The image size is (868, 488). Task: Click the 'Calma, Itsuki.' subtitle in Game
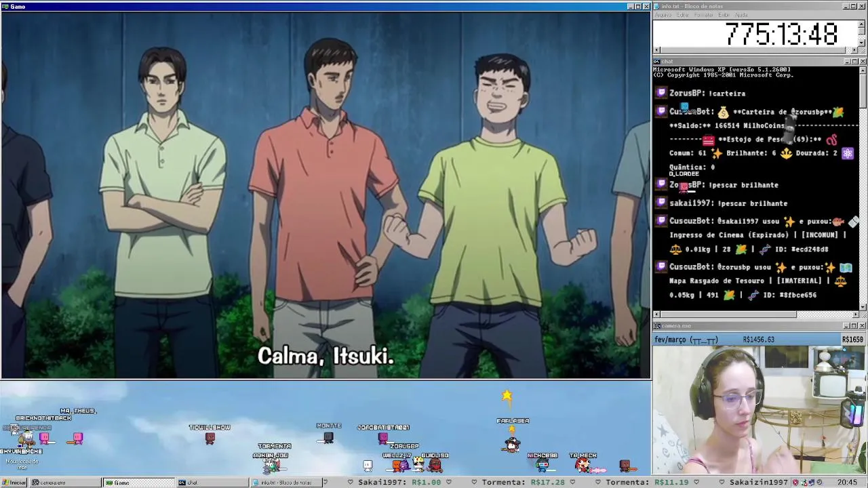coord(325,356)
